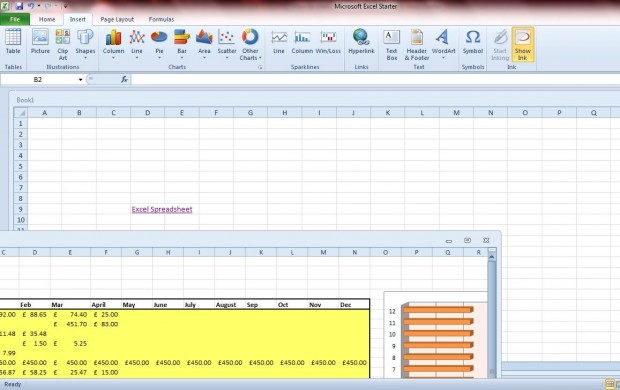
Task: Open the Excel Spreadsheet hyperlink
Action: pyautogui.click(x=162, y=209)
